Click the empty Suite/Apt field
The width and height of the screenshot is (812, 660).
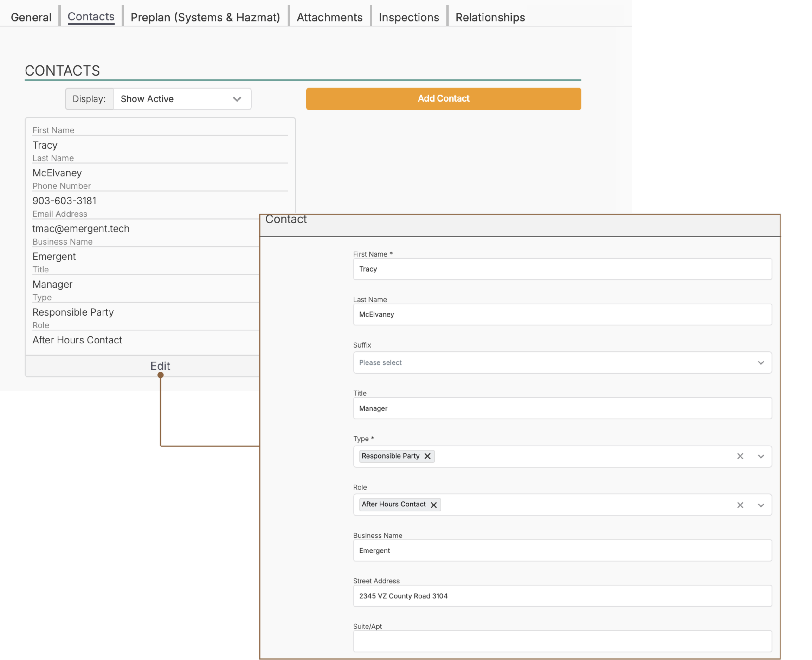pos(562,641)
